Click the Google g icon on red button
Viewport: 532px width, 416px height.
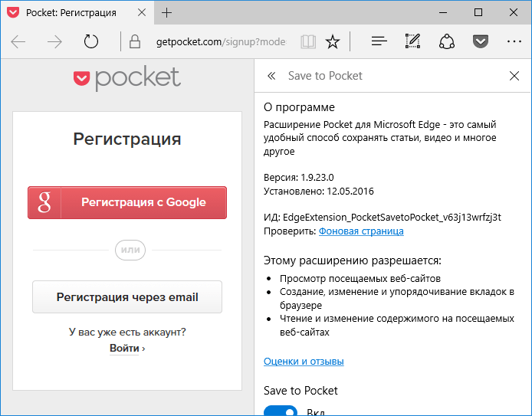pos(44,202)
